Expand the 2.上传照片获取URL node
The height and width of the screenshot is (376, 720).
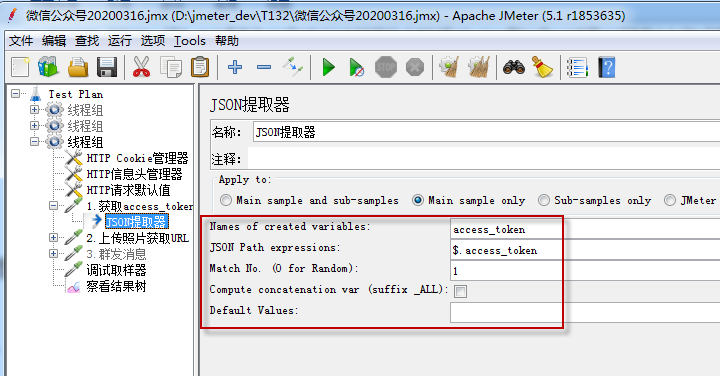click(54, 237)
